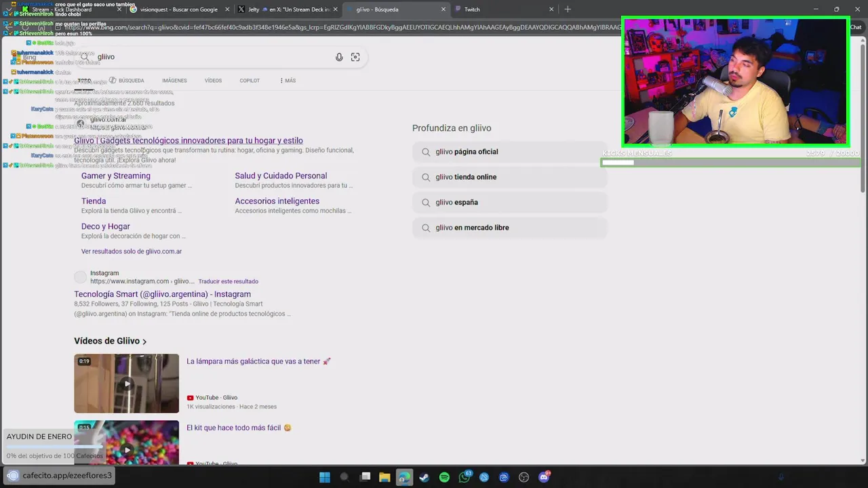868x488 pixels.
Task: Select the IMÁGENES search tab
Action: click(x=174, y=81)
